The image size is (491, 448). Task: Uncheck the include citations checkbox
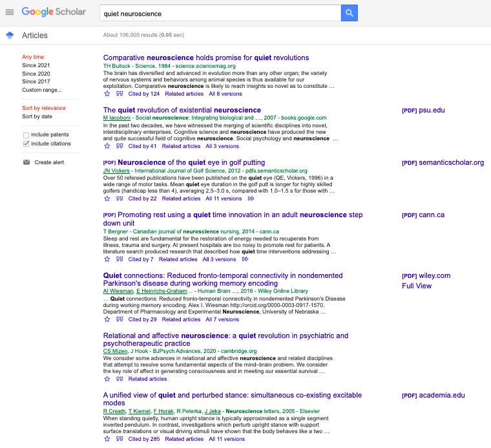coord(26,144)
